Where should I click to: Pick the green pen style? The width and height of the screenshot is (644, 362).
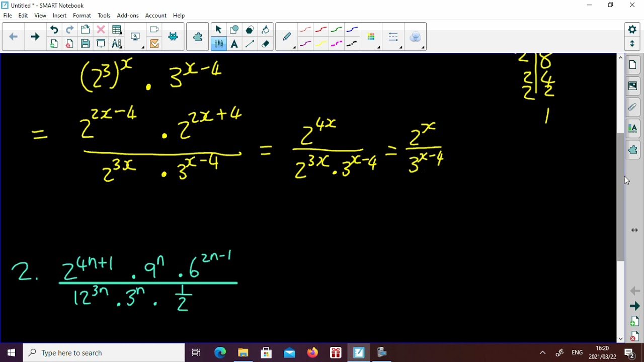pyautogui.click(x=337, y=30)
